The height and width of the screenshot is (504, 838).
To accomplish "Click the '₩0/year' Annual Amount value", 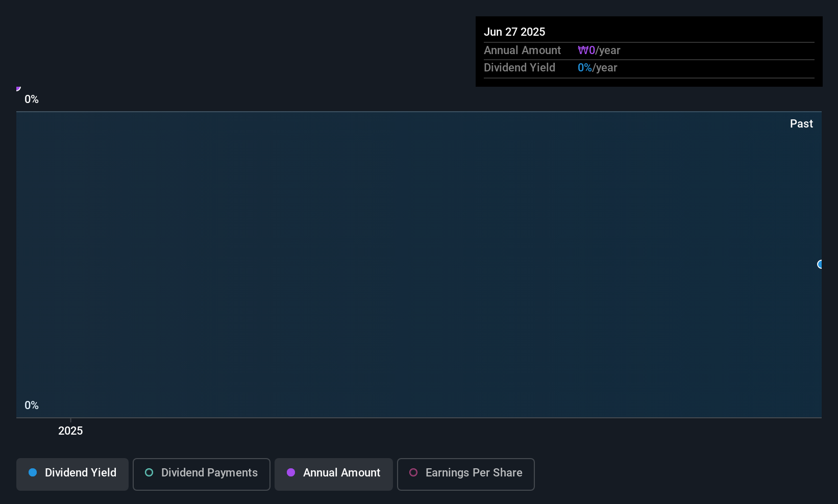I will 599,51.
